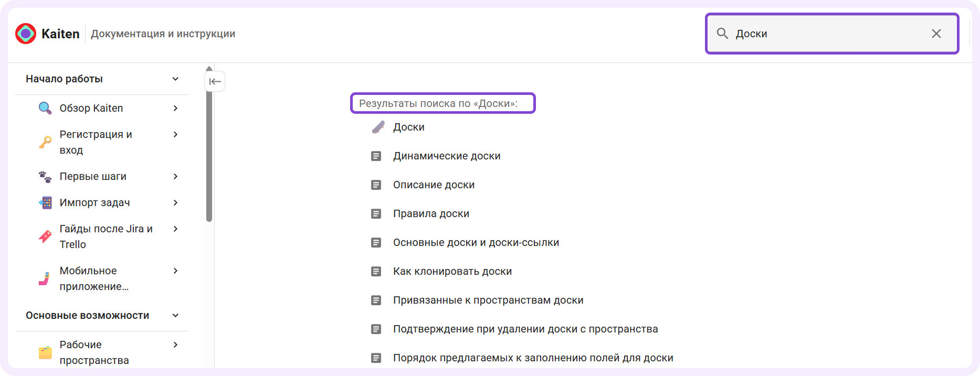Click magnifier icon beside Обзор Kaiten
Screen dimensions: 980x376
(45, 108)
